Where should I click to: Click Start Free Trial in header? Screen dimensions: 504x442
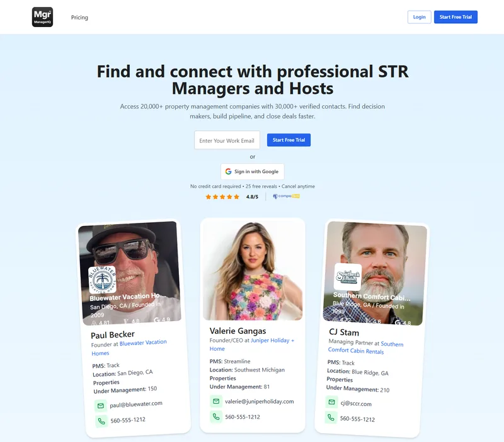(x=455, y=17)
